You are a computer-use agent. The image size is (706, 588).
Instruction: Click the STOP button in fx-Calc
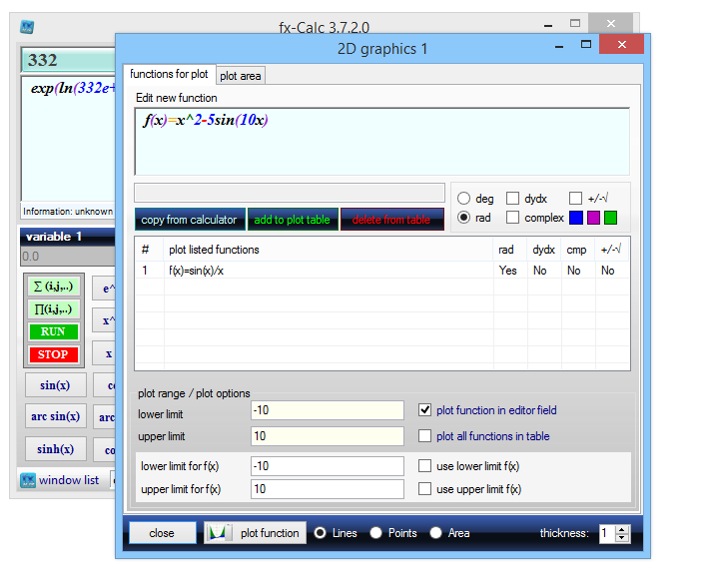tap(54, 354)
